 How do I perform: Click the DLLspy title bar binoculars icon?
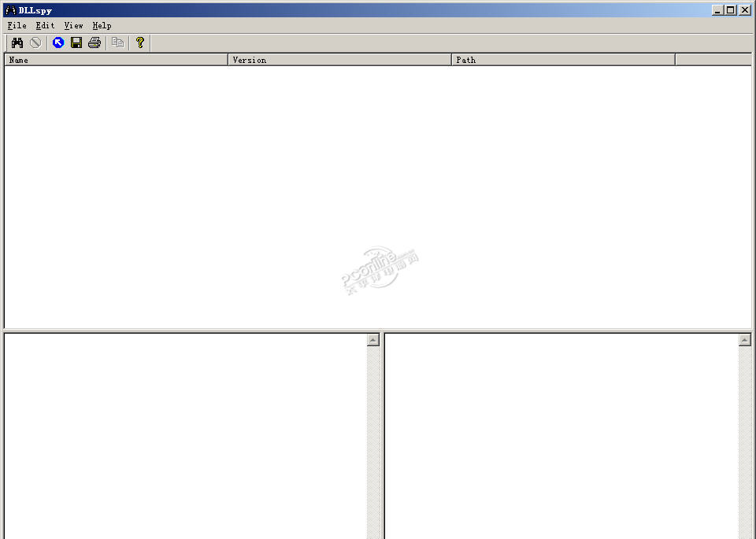[x=10, y=10]
